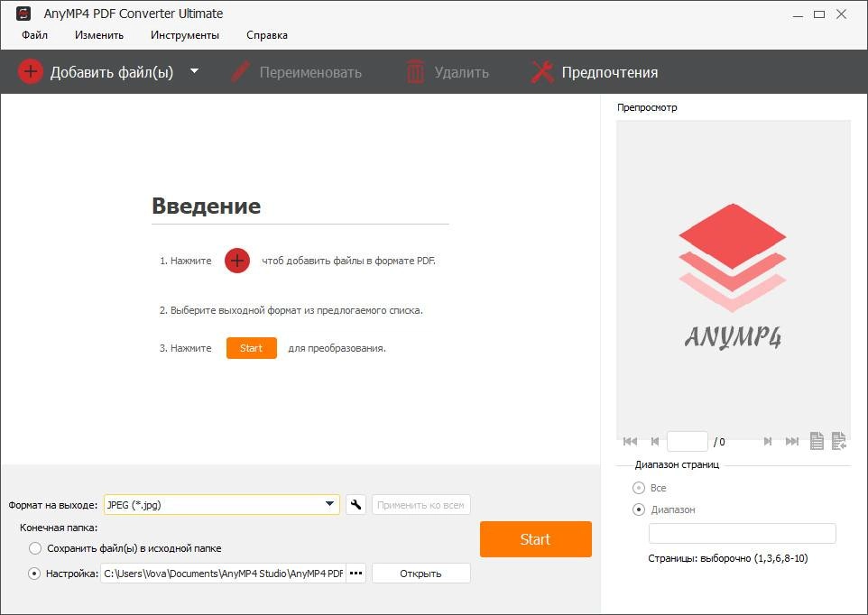Open the Изменить menu

point(99,35)
